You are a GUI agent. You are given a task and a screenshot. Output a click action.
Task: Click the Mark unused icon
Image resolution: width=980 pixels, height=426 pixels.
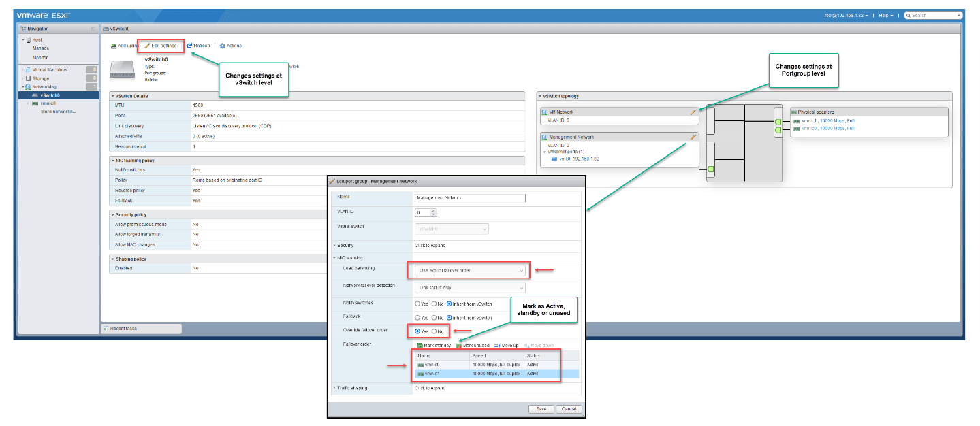click(459, 346)
